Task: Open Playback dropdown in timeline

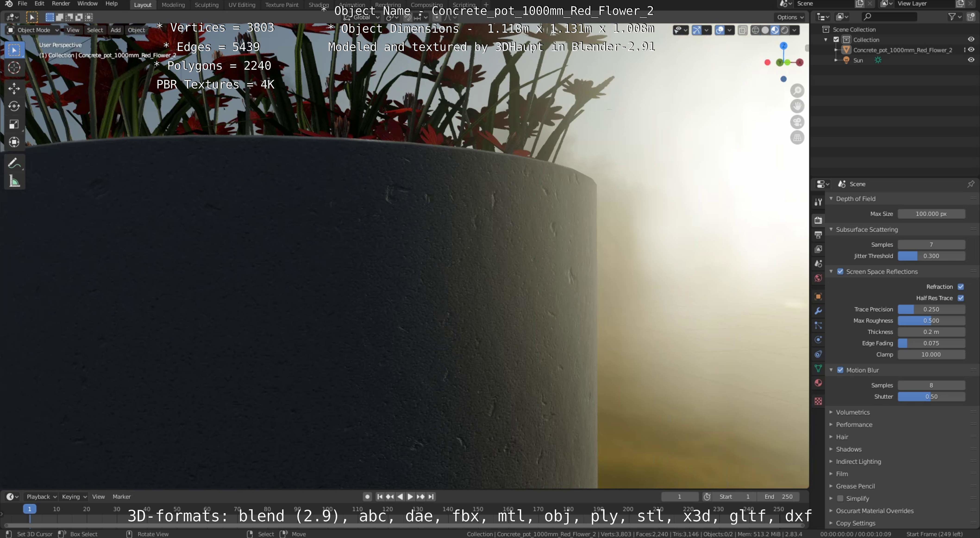Action: (41, 497)
